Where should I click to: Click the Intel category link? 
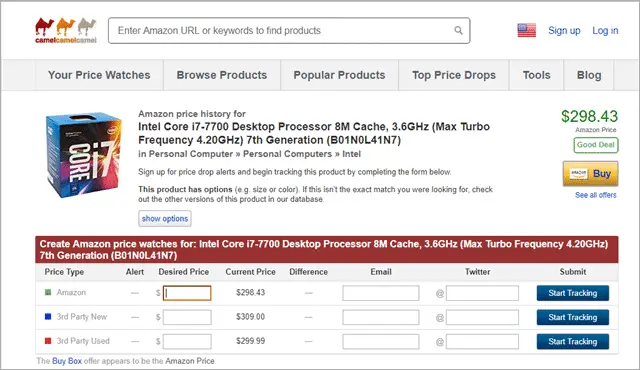click(x=351, y=154)
